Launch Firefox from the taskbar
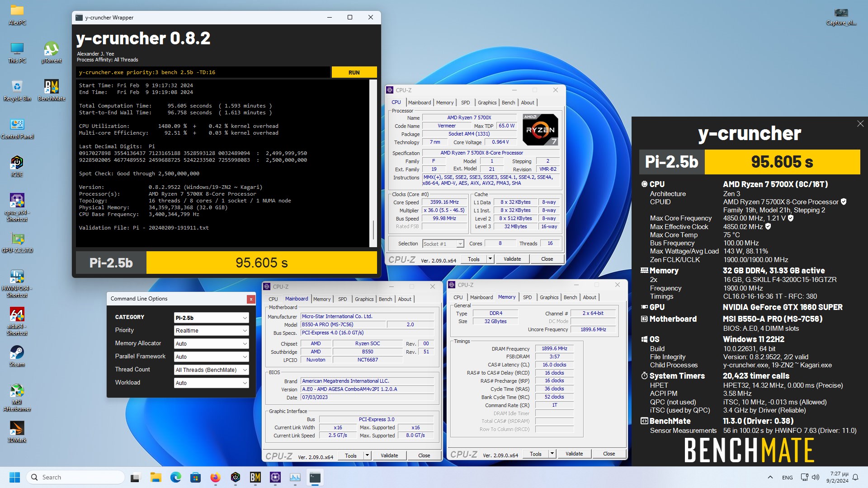This screenshot has height=488, width=868. pyautogui.click(x=215, y=477)
